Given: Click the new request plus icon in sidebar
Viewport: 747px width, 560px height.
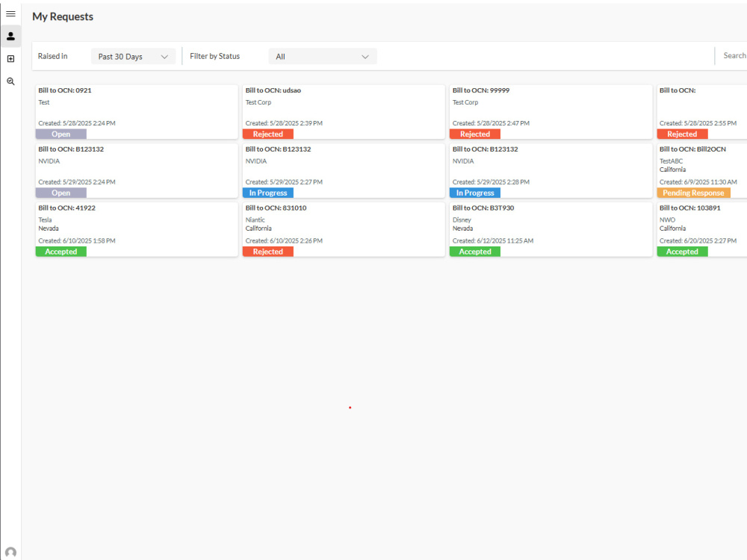Looking at the screenshot, I should coord(10,58).
